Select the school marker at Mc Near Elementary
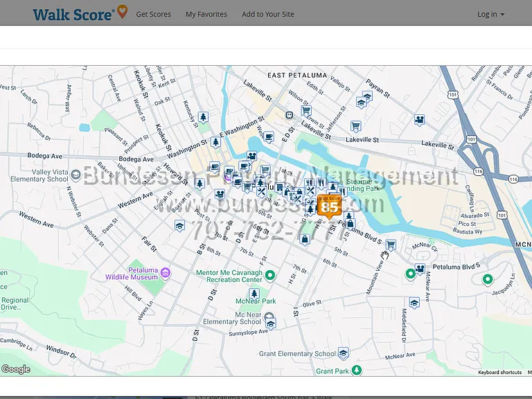 271,324
